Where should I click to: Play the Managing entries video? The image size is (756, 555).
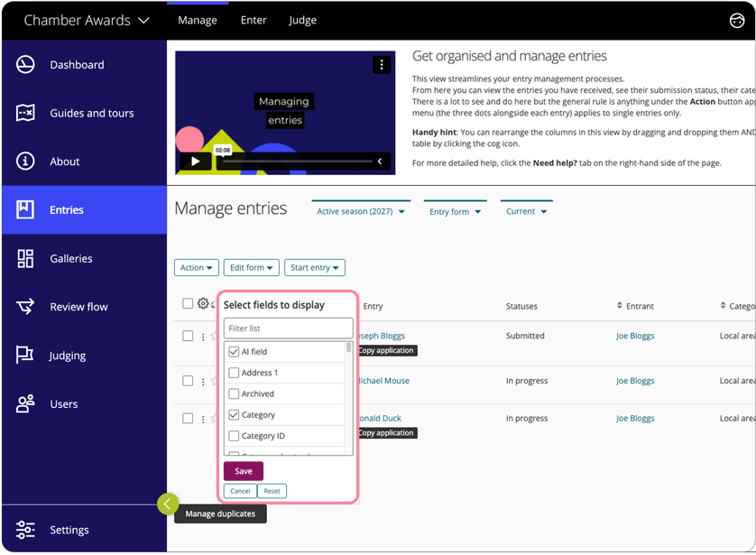(x=195, y=161)
